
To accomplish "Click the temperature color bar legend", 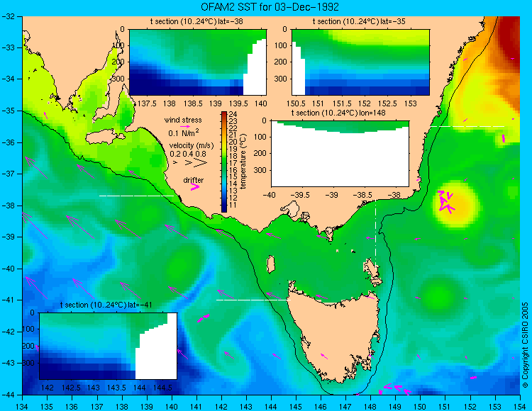I will [x=224, y=162].
